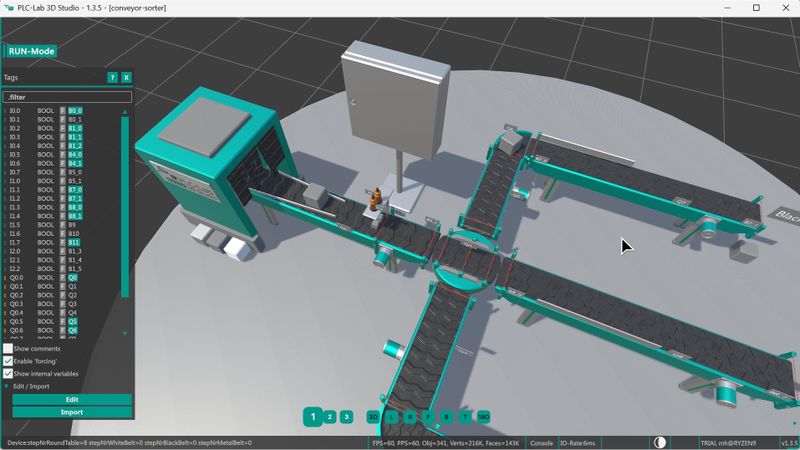Click tag address Q0.3
800x450 pixels.
tap(16, 304)
